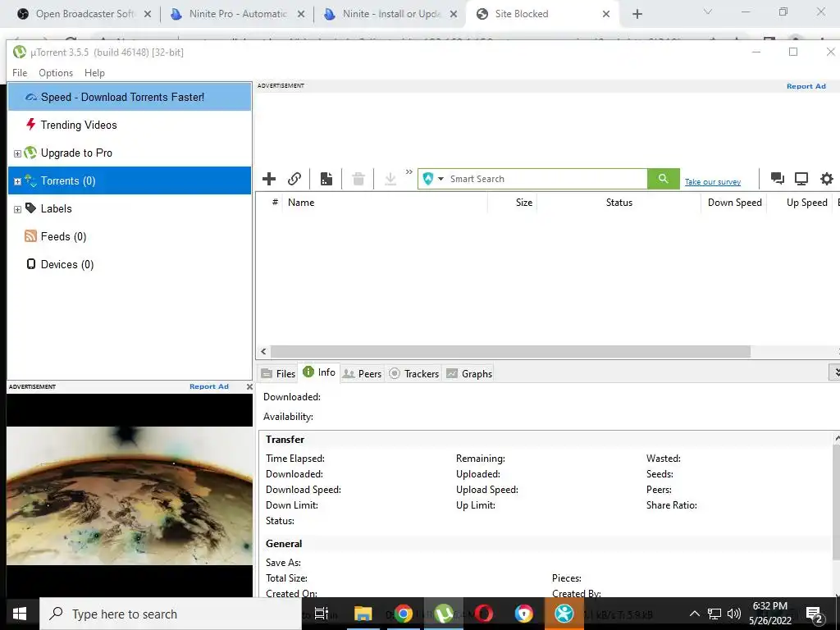The width and height of the screenshot is (840, 630).
Task: Select Speed - Download Torrents Faster!
Action: point(130,97)
